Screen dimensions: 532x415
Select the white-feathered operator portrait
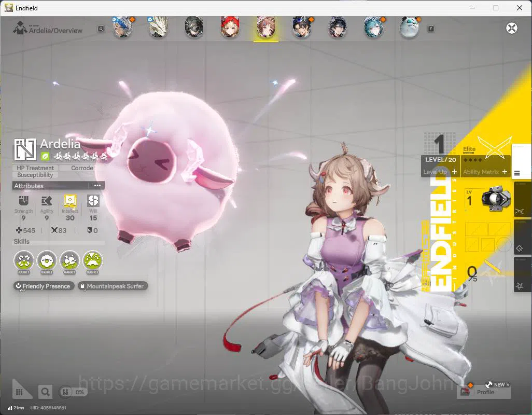159,27
